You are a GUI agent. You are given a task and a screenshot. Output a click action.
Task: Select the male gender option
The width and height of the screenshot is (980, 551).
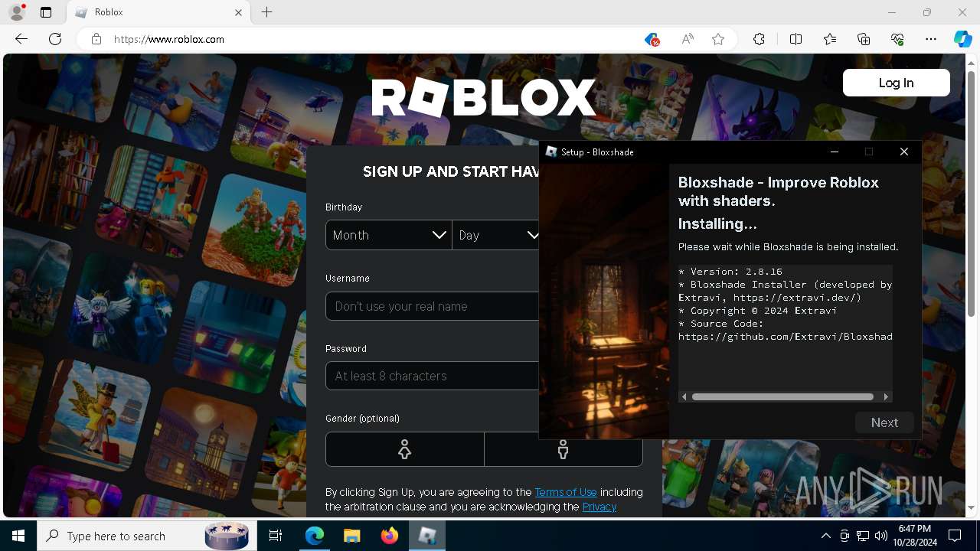click(x=563, y=449)
